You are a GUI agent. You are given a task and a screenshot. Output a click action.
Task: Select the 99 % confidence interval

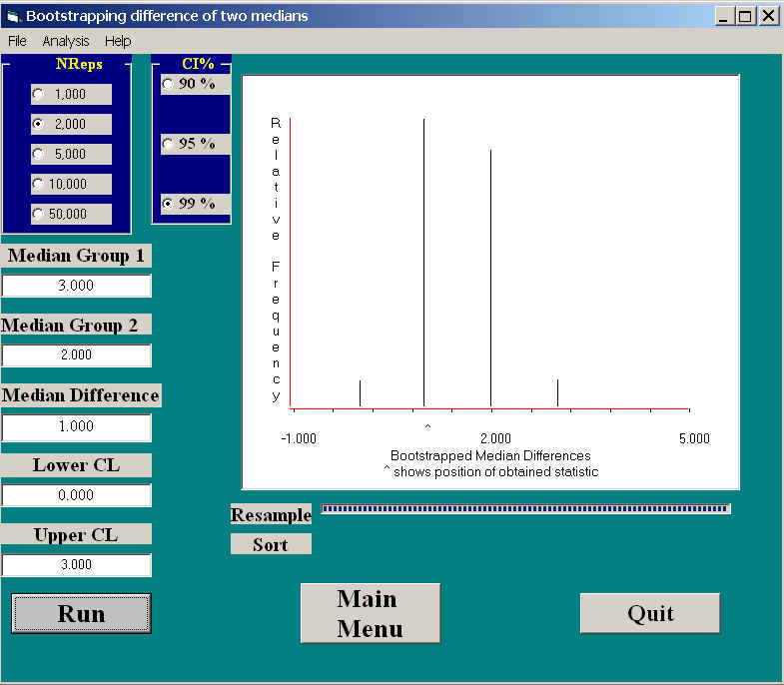pyautogui.click(x=169, y=204)
